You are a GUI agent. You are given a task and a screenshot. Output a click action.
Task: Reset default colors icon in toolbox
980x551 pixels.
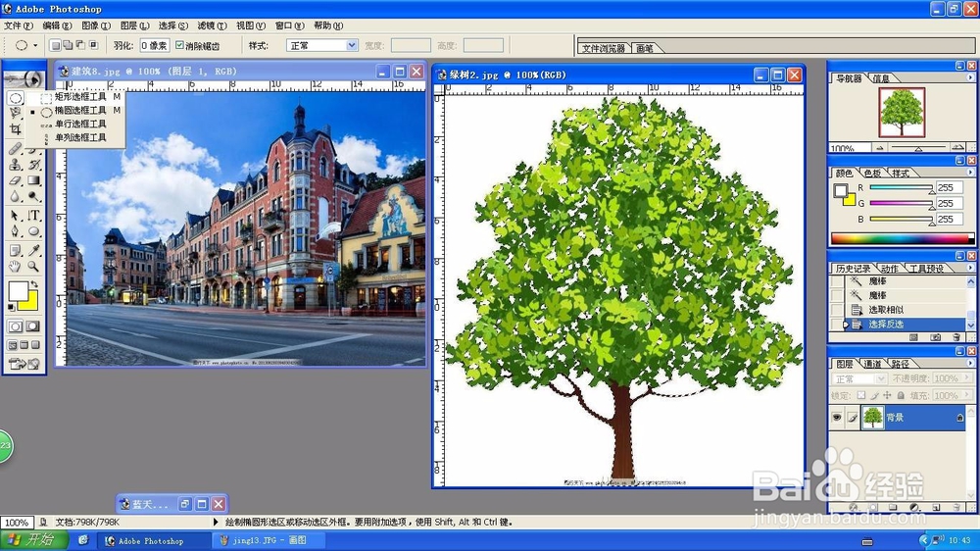[11, 307]
